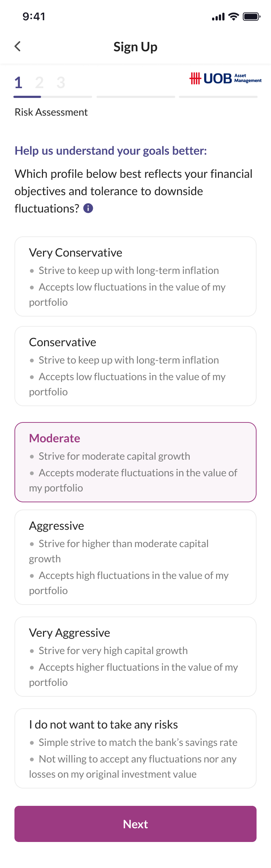Continue with the Next button
Image resolution: width=271 pixels, height=868 pixels.
coord(135,824)
